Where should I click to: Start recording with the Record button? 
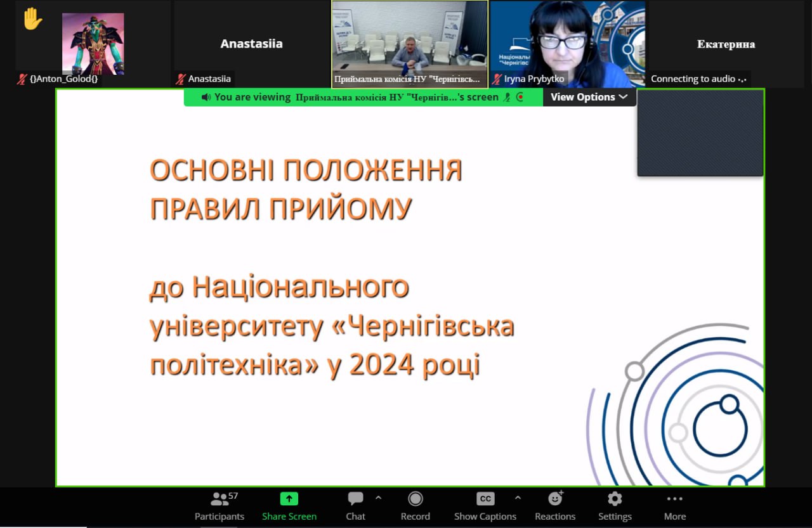coord(416,506)
